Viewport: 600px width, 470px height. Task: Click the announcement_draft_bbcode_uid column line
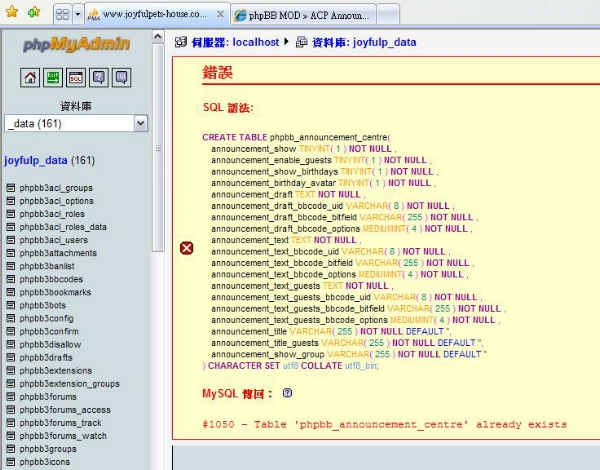point(333,206)
